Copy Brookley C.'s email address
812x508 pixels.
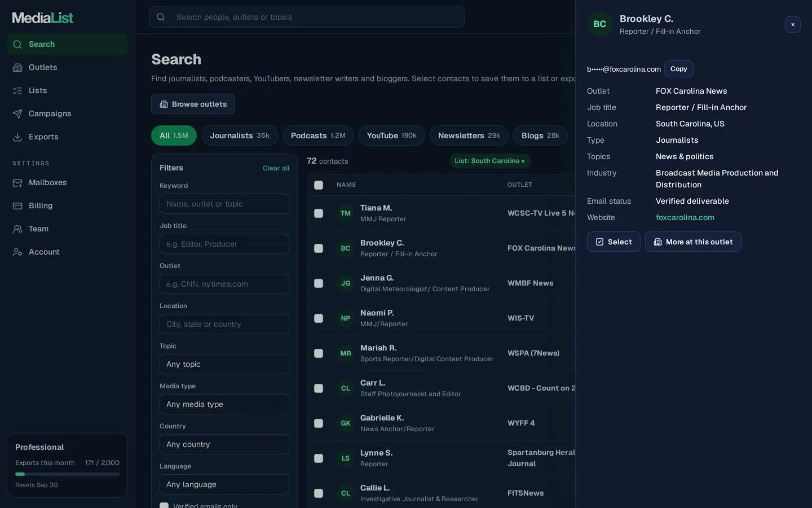tap(679, 69)
